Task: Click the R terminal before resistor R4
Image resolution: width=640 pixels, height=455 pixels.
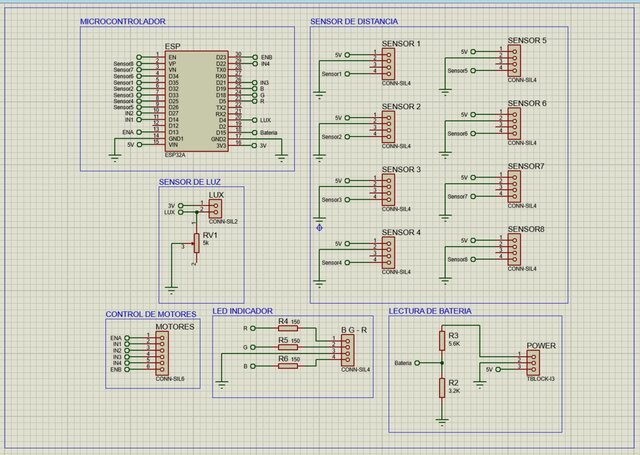Action: point(253,328)
